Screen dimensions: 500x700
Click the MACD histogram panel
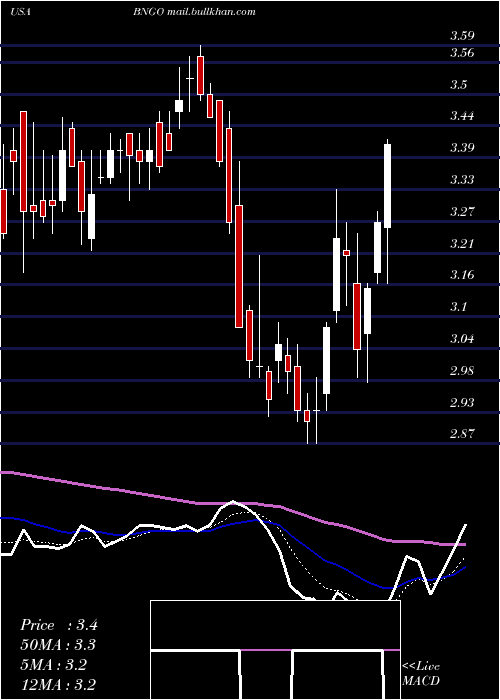[275, 650]
